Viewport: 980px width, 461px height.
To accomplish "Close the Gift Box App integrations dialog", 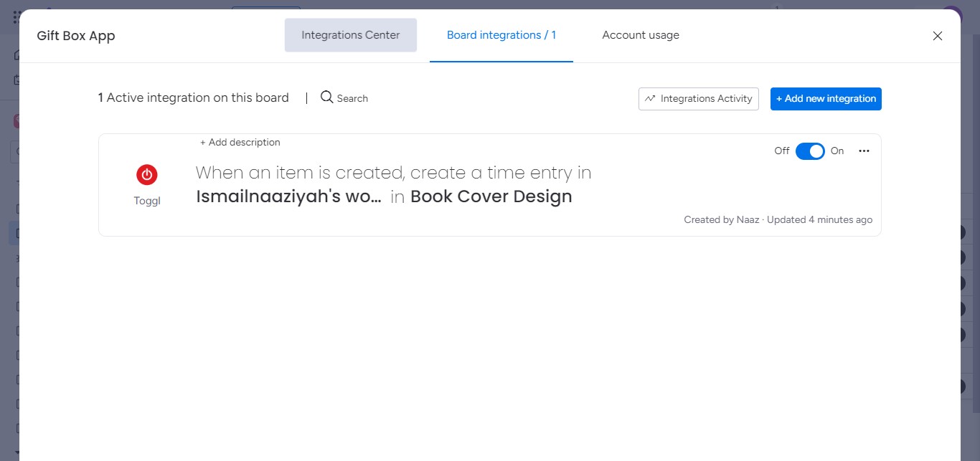I will pos(937,36).
